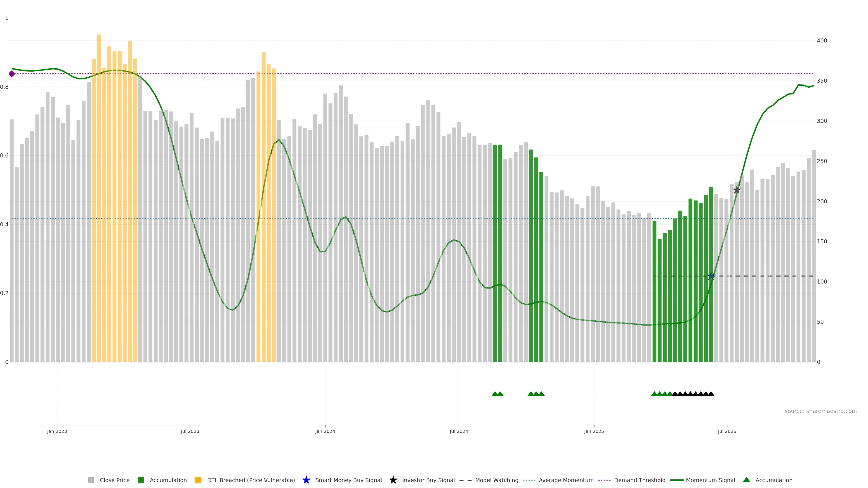Click the green Accumulation triangle legend icon

[x=746, y=480]
